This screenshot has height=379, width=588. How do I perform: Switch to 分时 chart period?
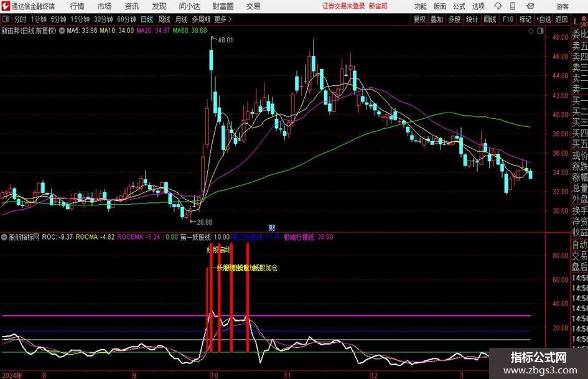(x=21, y=19)
